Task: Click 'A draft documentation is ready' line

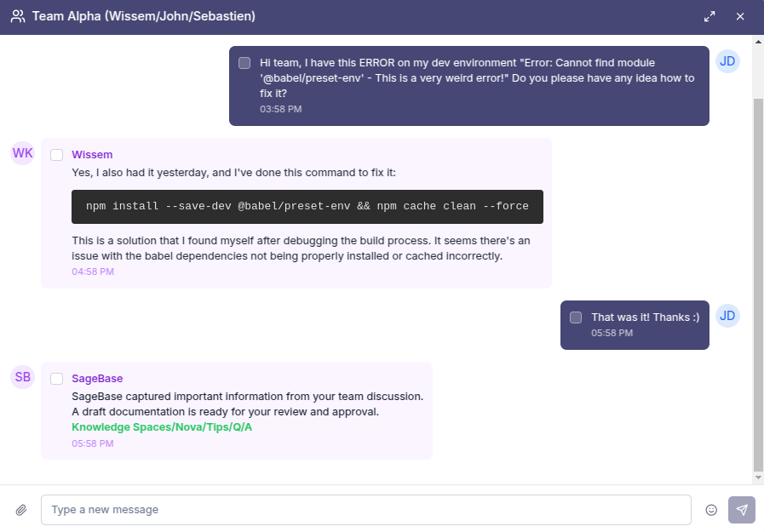Action: (x=225, y=412)
